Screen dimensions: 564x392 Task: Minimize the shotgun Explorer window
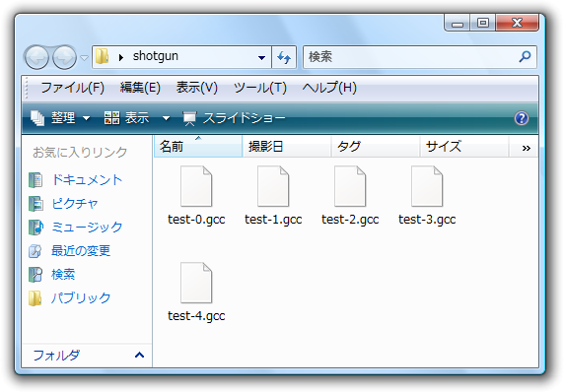tap(458, 23)
